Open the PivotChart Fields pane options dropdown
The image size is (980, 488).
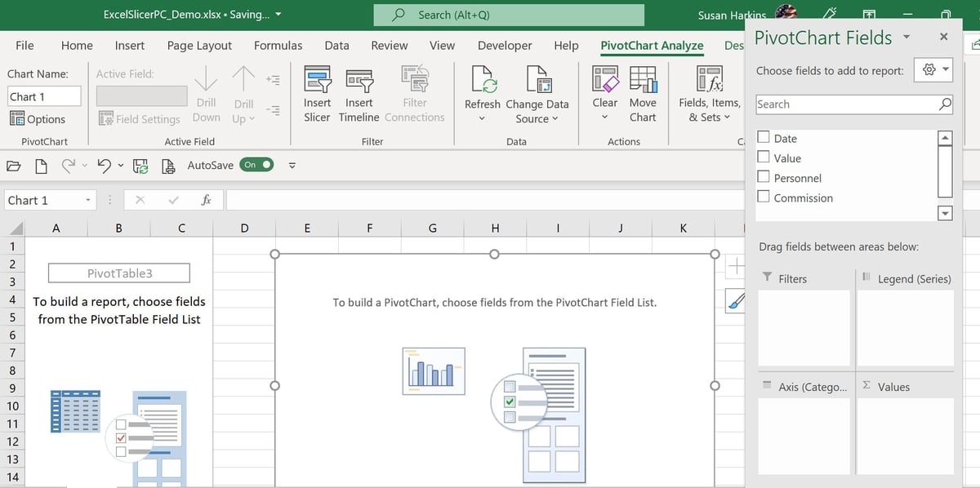tap(906, 37)
